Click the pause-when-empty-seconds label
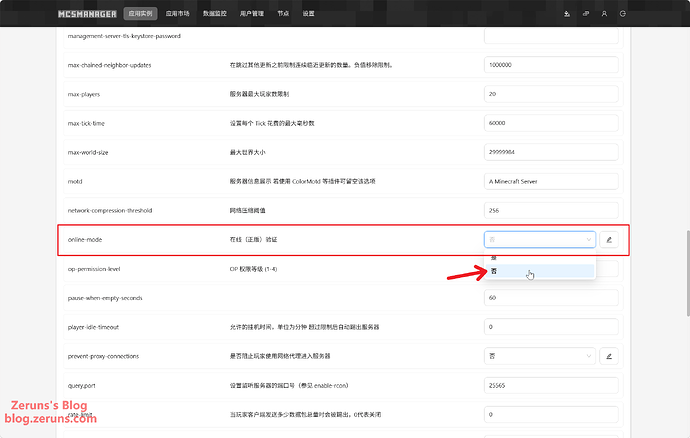Screen dimensions: 690x438 (105, 298)
